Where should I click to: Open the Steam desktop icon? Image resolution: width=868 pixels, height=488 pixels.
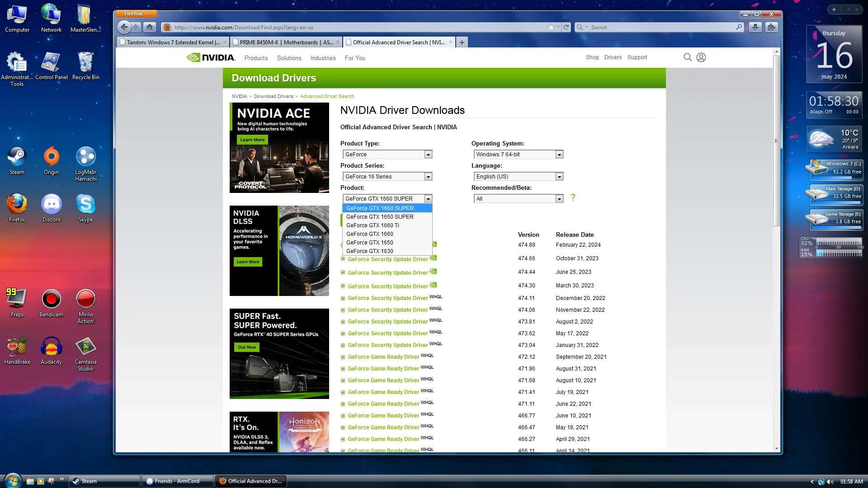pyautogui.click(x=17, y=160)
